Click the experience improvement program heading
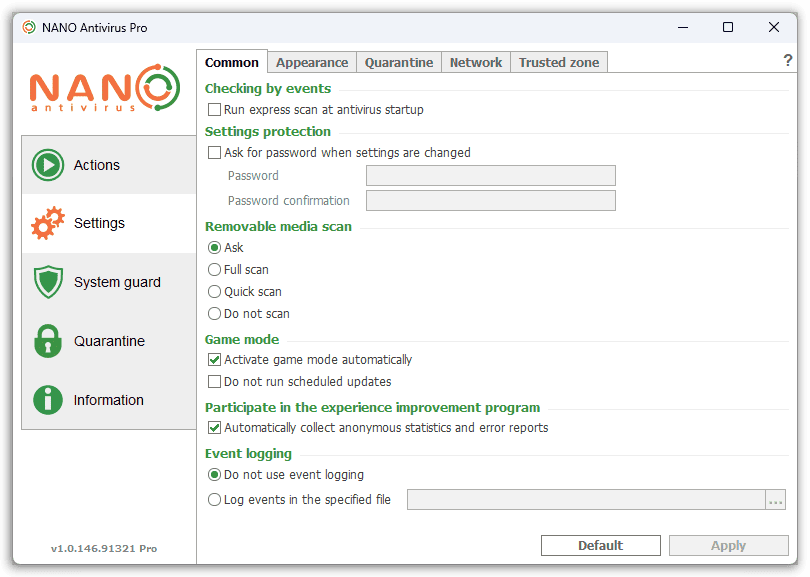The width and height of the screenshot is (810, 577). pyautogui.click(x=372, y=408)
